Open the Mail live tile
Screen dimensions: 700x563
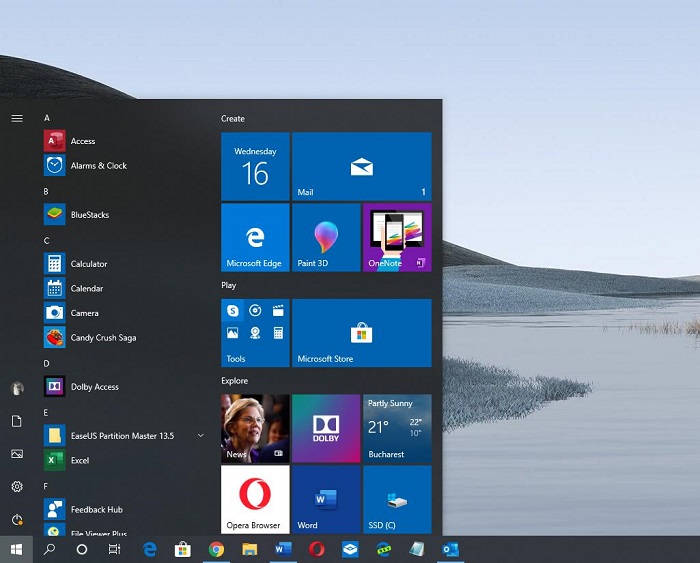[x=361, y=166]
